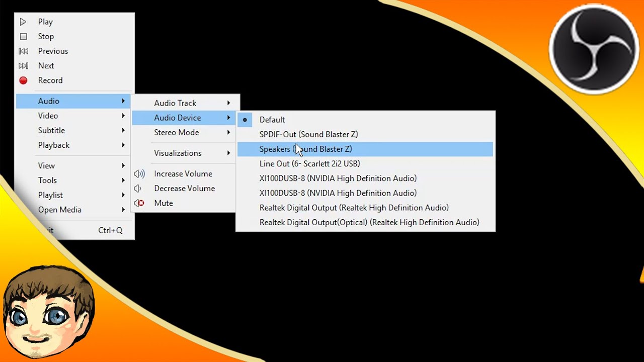This screenshot has height=362, width=644.
Task: Choose Decrease Volume menu entry
Action: (185, 188)
